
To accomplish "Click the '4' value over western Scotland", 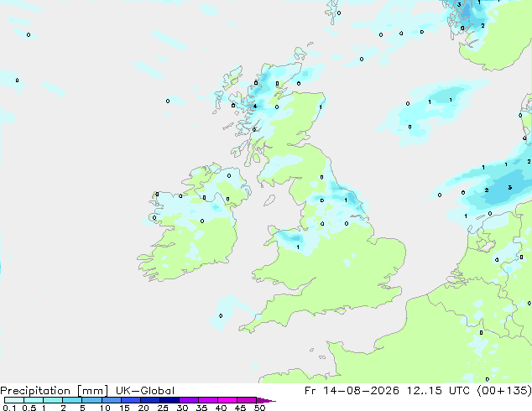I will [x=255, y=107].
